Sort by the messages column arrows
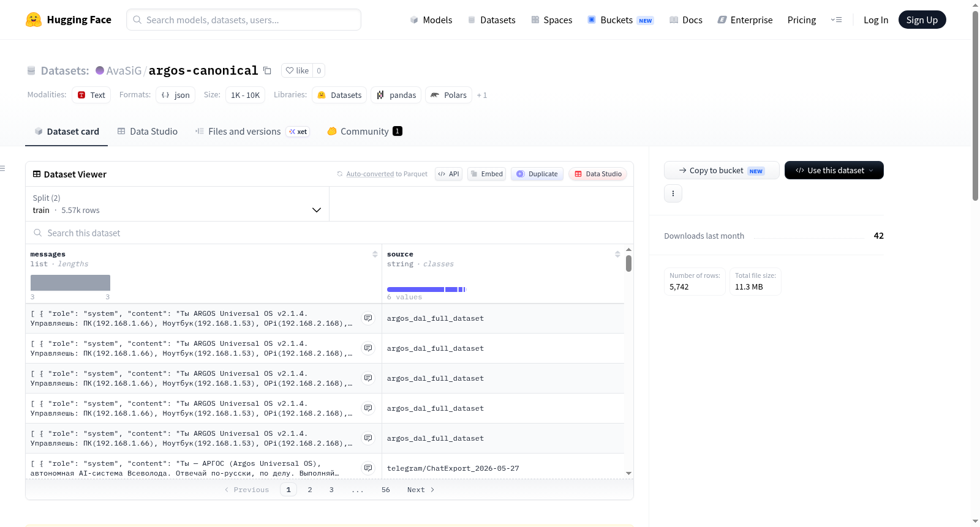The image size is (980, 527). [375, 254]
